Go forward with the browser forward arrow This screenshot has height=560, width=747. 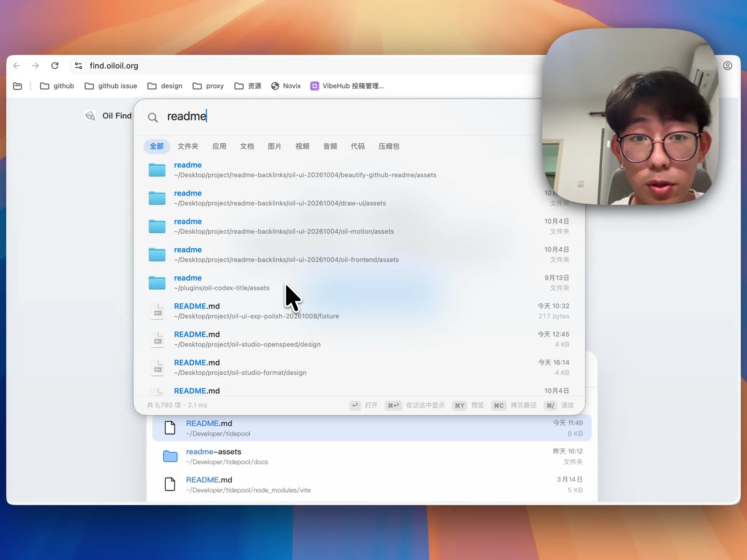pos(35,66)
